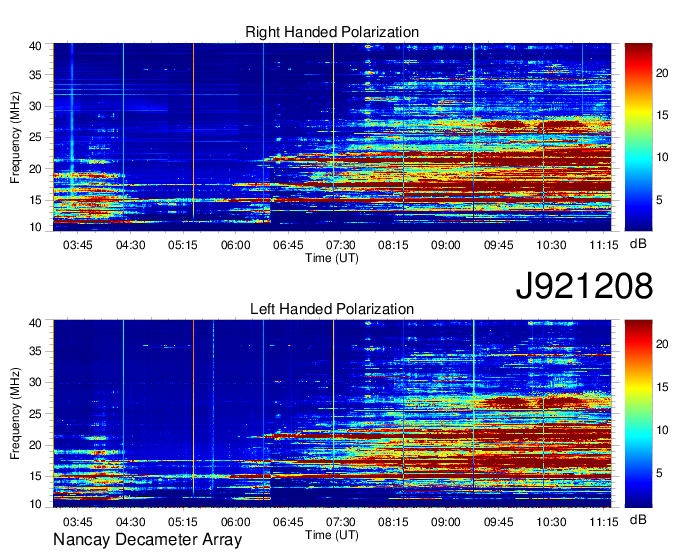
Task: Click the "04:30" time tick of the Left Handed plot
Action: tap(130, 522)
